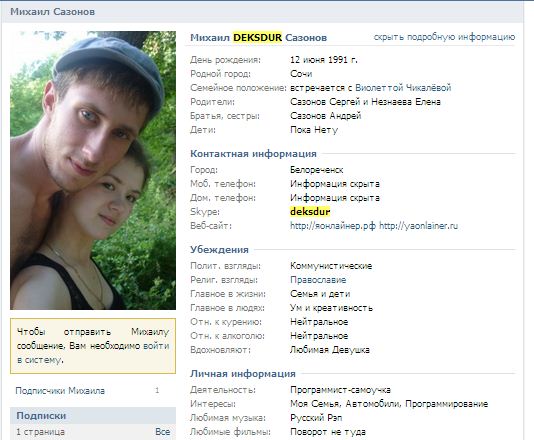Click the Подписки section header
This screenshot has width=534, height=440.
coord(41,416)
